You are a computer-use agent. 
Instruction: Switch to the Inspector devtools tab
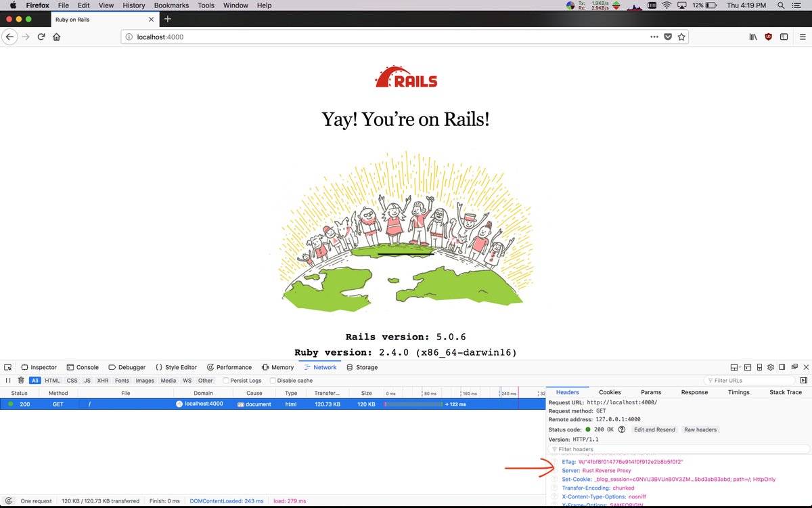[x=39, y=367]
